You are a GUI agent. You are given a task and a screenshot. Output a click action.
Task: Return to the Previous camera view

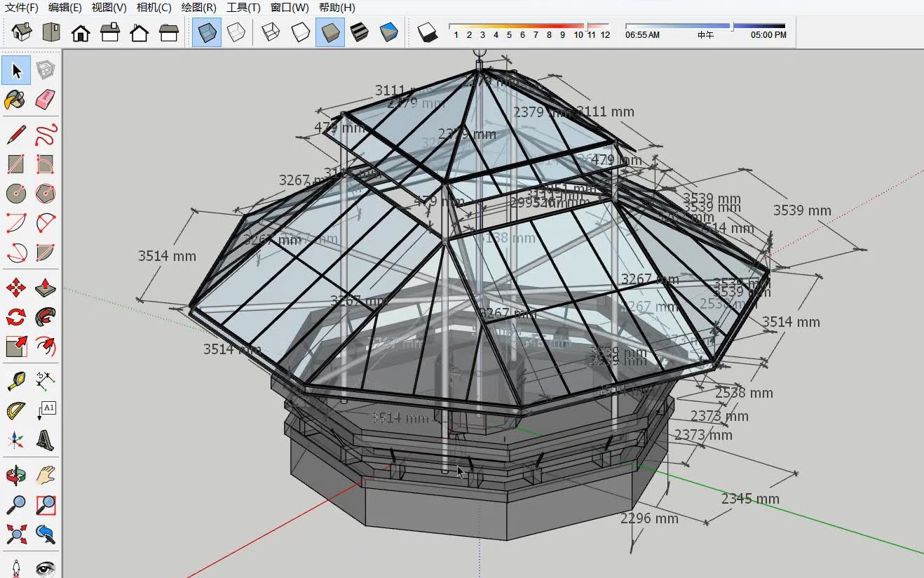coord(46,534)
